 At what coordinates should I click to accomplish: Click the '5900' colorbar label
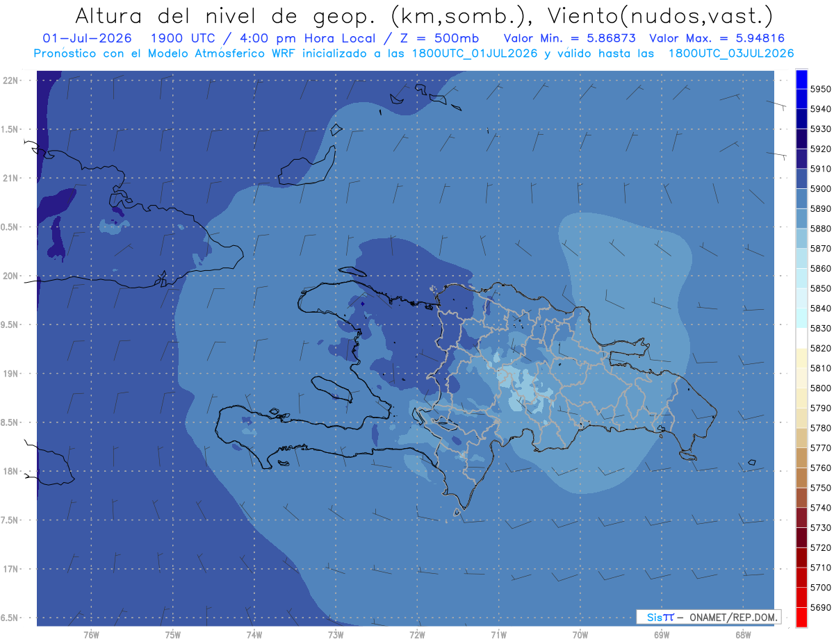pyautogui.click(x=820, y=189)
